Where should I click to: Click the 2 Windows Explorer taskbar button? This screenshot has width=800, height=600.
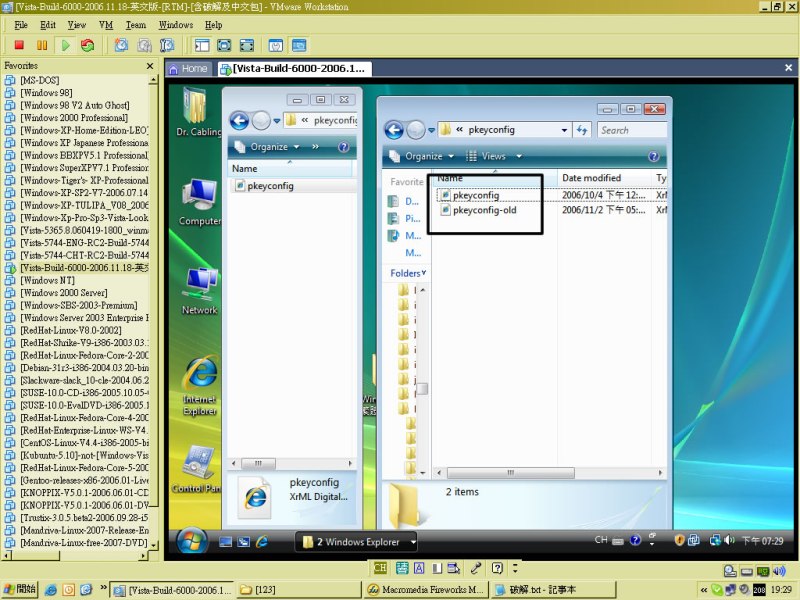click(356, 542)
